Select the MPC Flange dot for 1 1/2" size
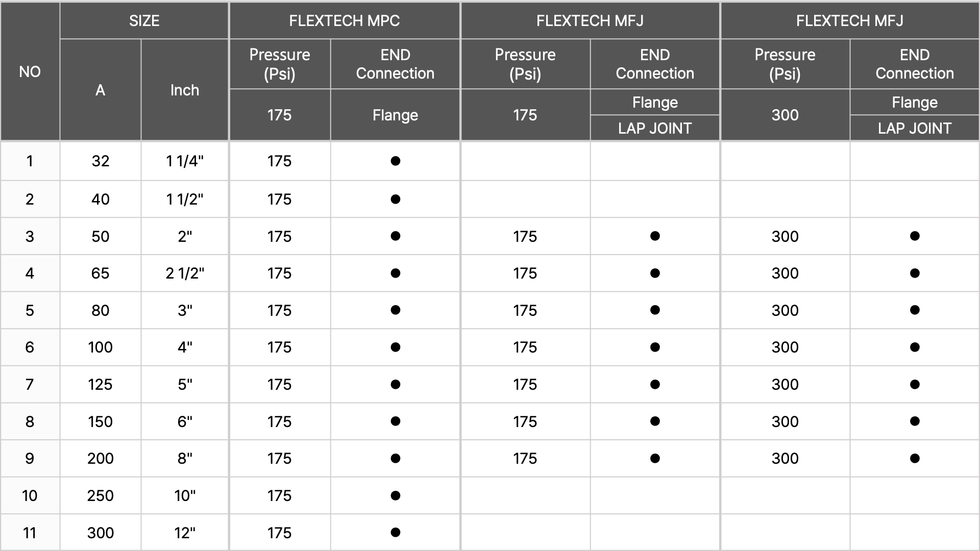The height and width of the screenshot is (551, 980). (395, 199)
